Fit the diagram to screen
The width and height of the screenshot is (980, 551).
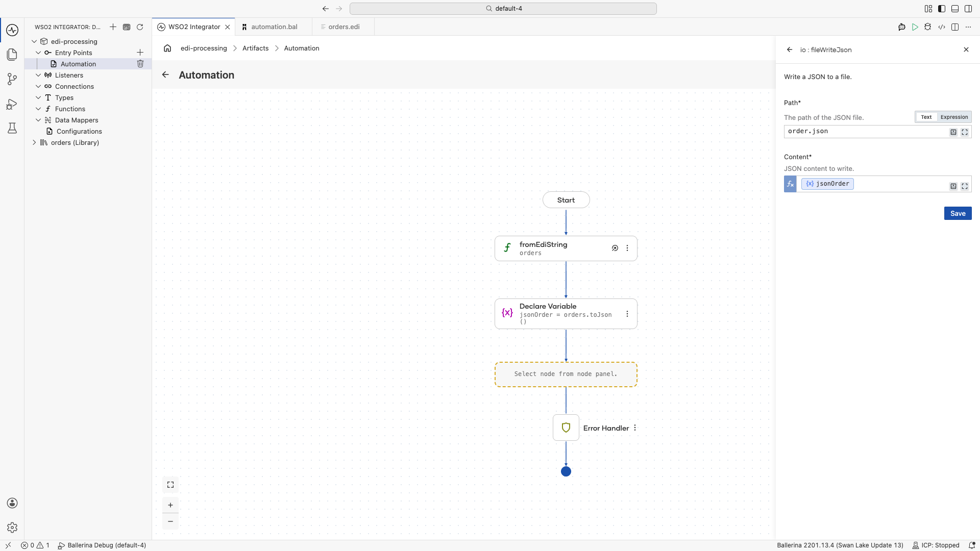[170, 485]
